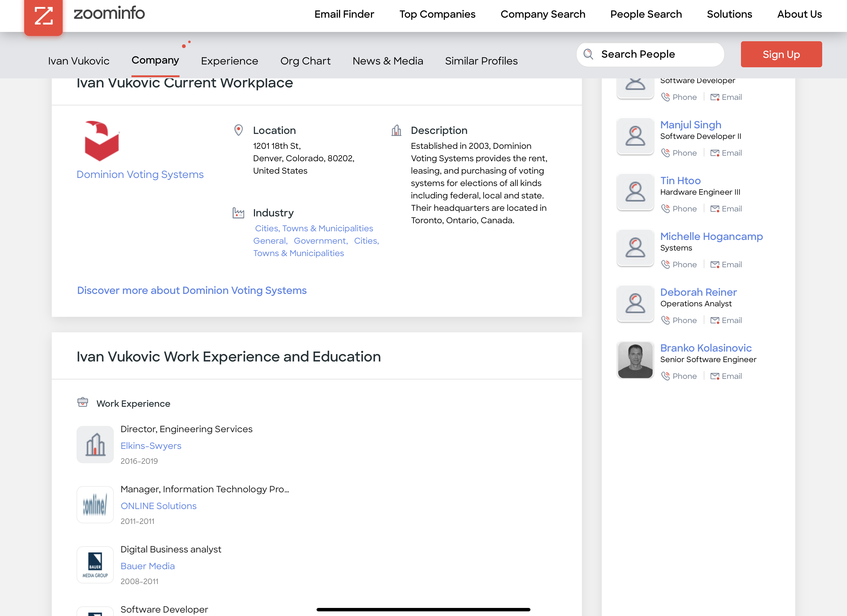Screen dimensions: 847x616
Task: Click Discover more about Dominion Voting Systems
Action: click(x=192, y=290)
